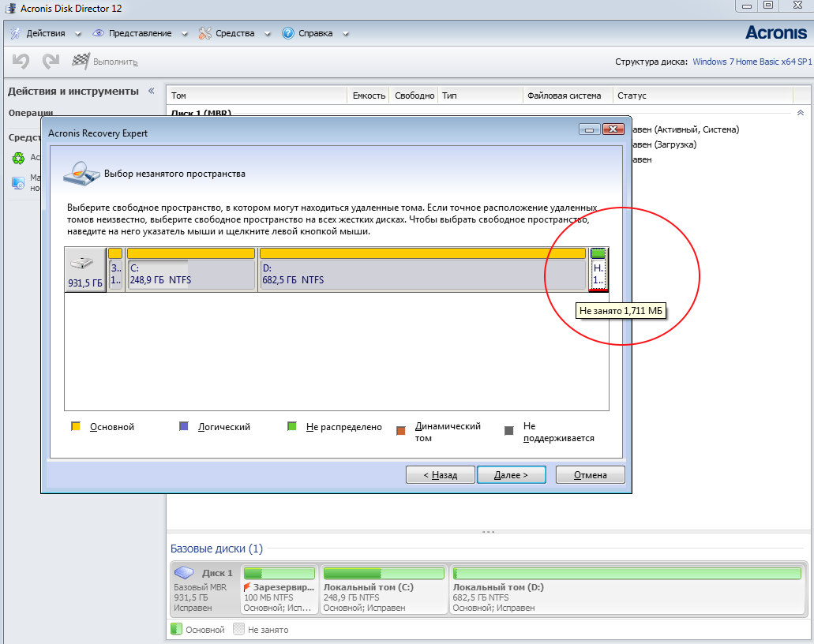Collapse the Действия и инструменты panel
The width and height of the screenshot is (814, 644).
pyautogui.click(x=151, y=91)
